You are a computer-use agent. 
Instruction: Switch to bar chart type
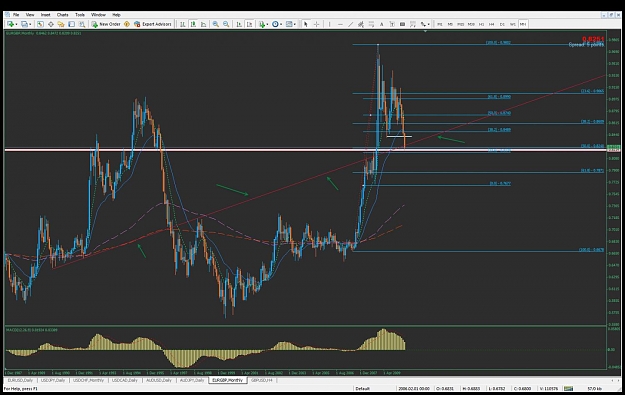point(182,24)
